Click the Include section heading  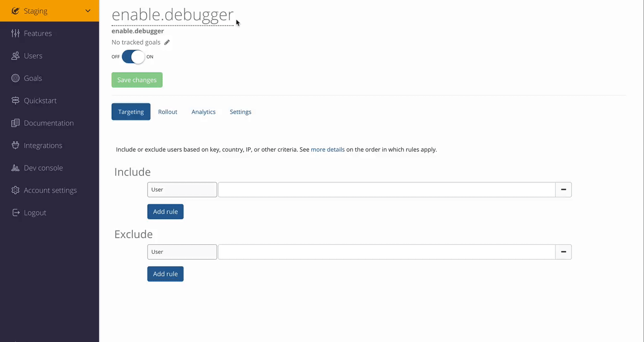point(132,172)
